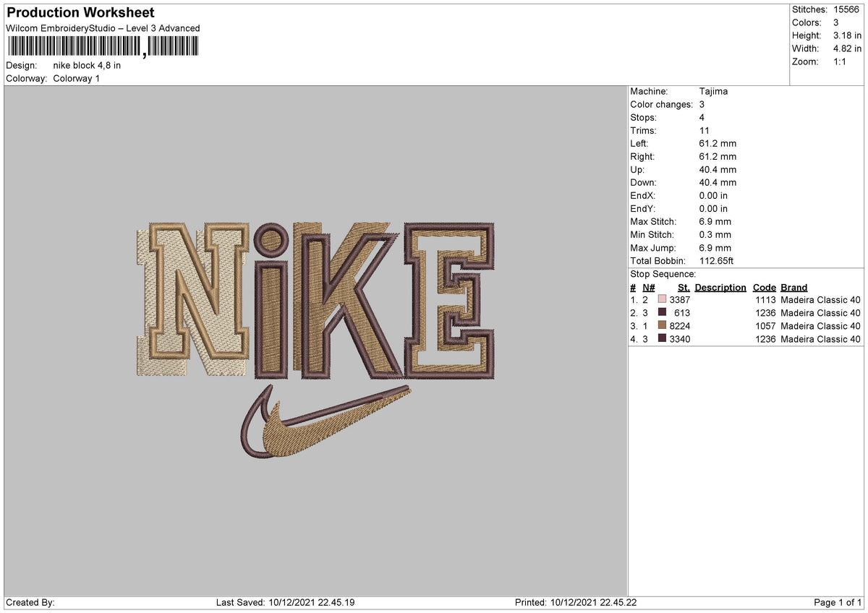
Task: Click the Stop Sequence heading
Action: tap(663, 274)
